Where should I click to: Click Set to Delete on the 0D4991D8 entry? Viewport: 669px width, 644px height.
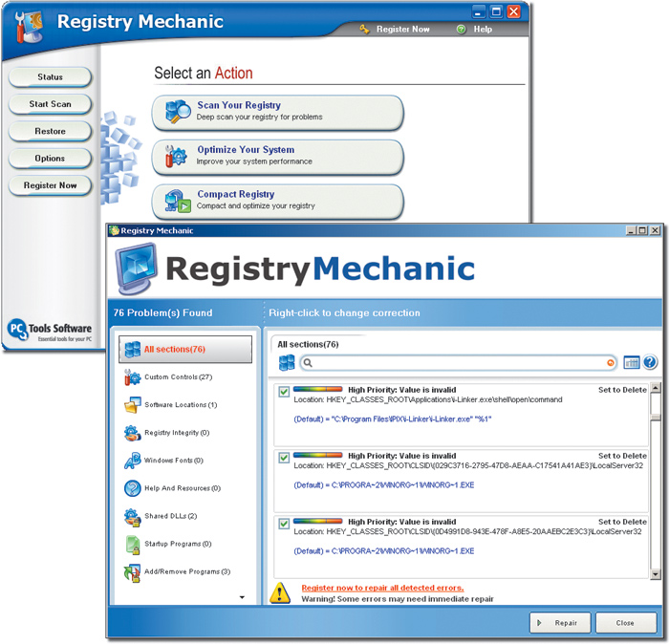[x=622, y=522]
